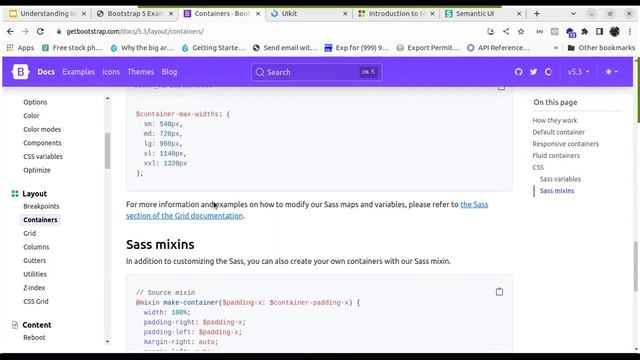Click the docs Search input field

317,72
